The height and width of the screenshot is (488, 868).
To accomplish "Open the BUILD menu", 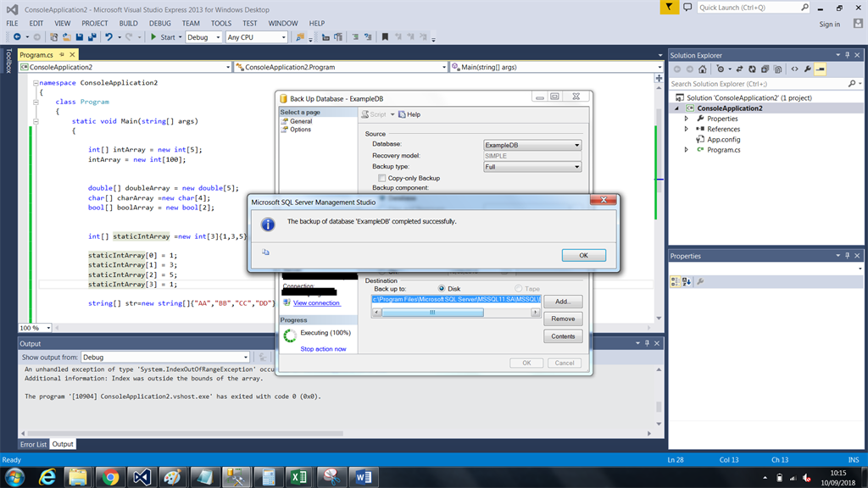I will pyautogui.click(x=129, y=23).
